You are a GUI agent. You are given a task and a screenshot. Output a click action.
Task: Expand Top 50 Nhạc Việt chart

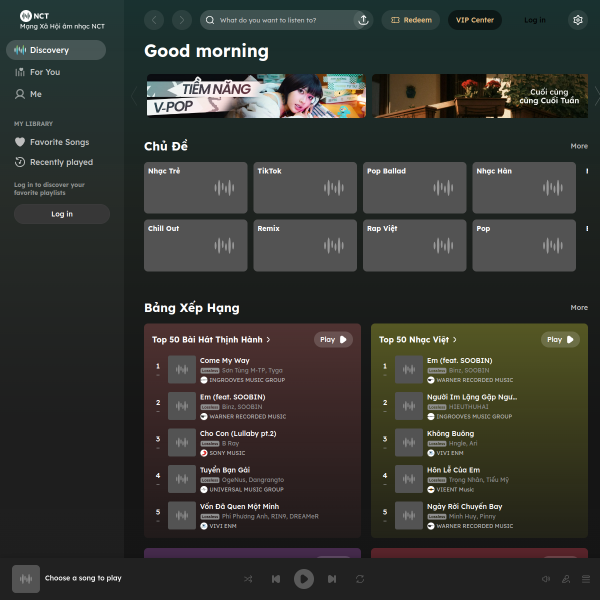coord(417,340)
